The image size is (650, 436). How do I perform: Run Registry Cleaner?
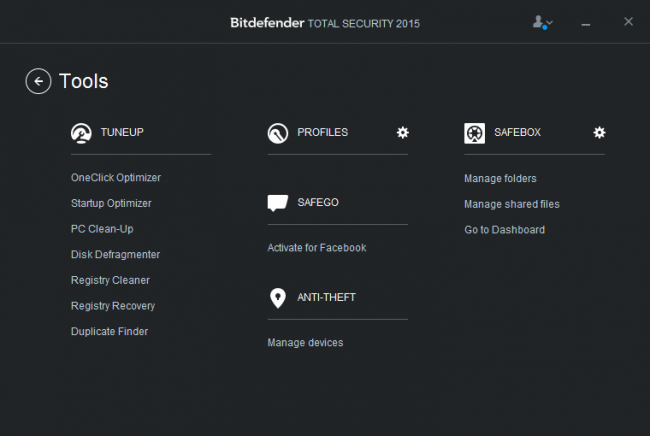point(110,280)
